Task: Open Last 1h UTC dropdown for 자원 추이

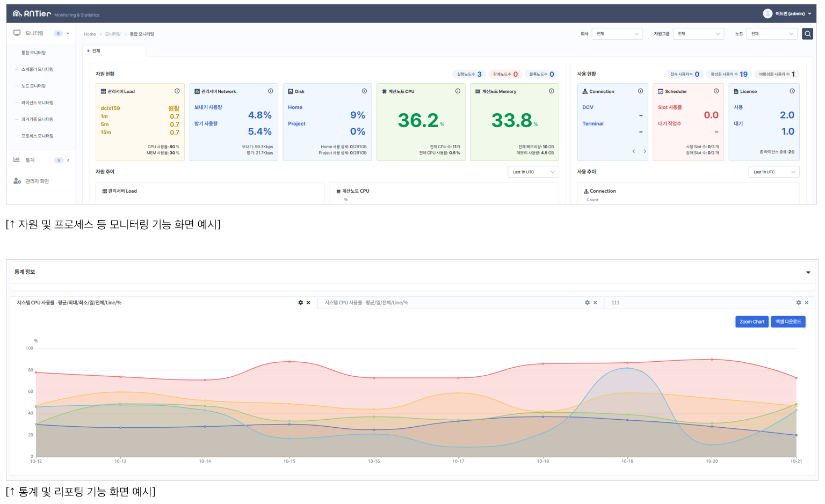Action: [533, 172]
